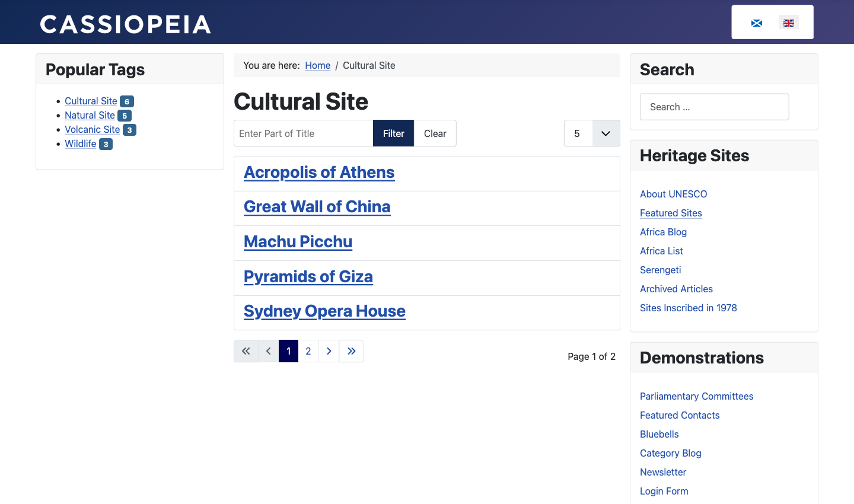This screenshot has height=504, width=854.
Task: Click the Wildlife tag count badge 3
Action: (106, 144)
